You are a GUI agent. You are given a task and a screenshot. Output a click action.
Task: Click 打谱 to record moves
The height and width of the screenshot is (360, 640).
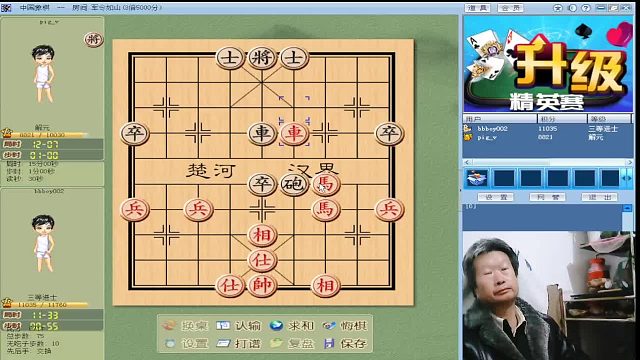[x=238, y=344]
